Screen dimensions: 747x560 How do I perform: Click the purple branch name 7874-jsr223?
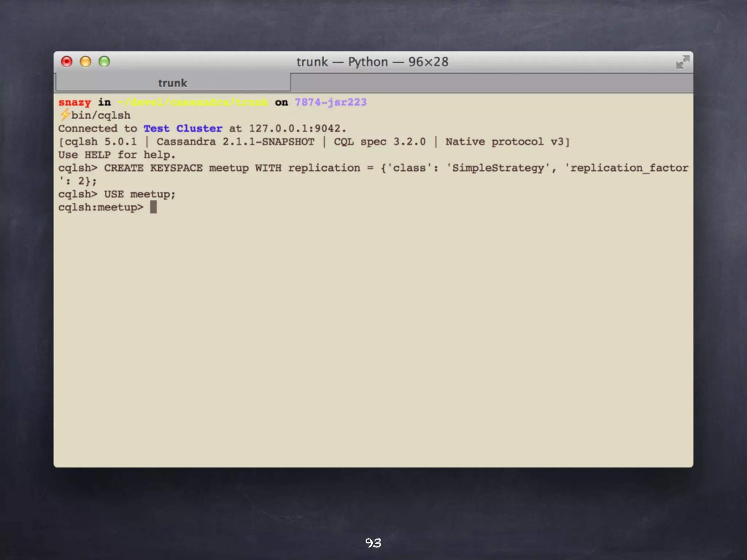[330, 102]
